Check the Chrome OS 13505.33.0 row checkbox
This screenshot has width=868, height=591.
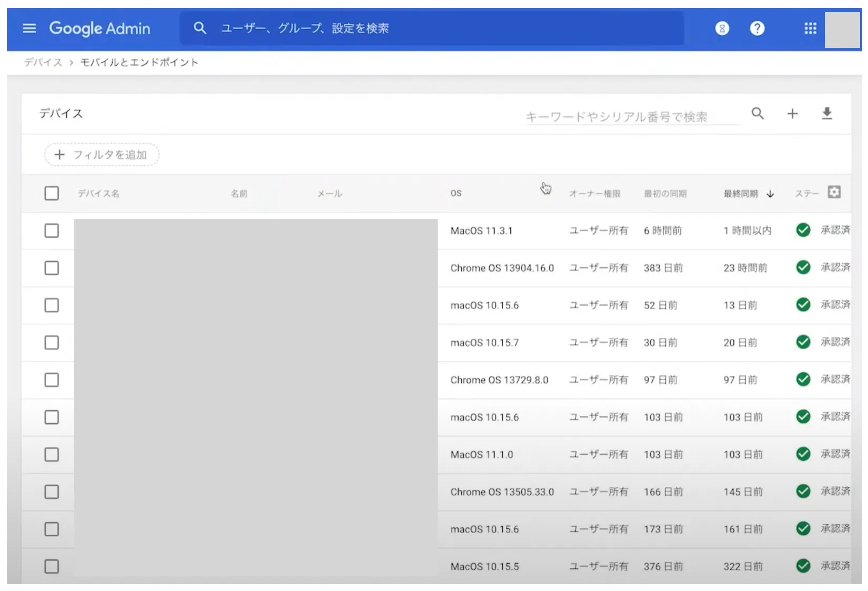pyautogui.click(x=52, y=492)
